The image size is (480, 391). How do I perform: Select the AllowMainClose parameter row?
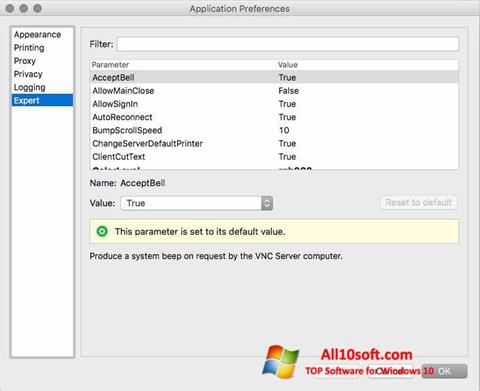[274, 91]
